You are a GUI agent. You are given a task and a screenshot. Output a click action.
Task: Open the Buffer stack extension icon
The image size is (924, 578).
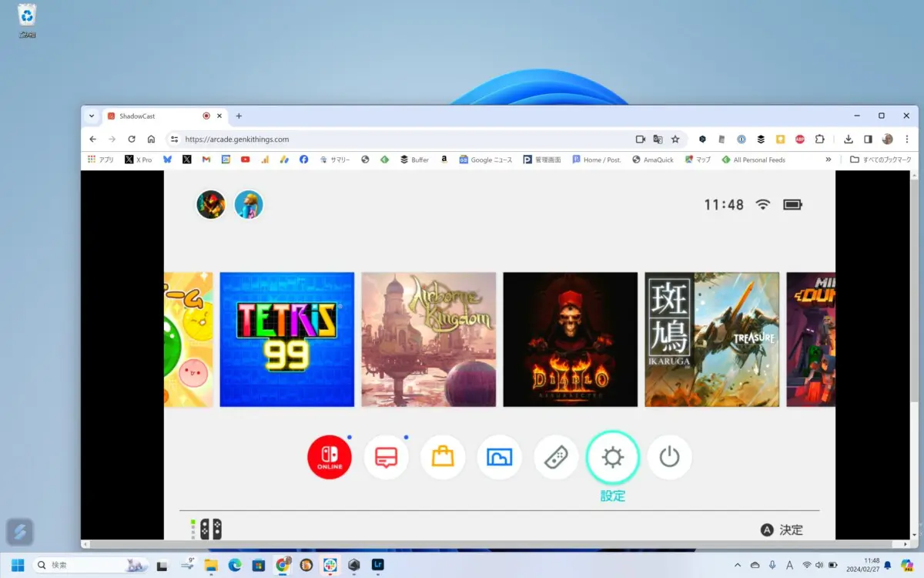click(761, 139)
